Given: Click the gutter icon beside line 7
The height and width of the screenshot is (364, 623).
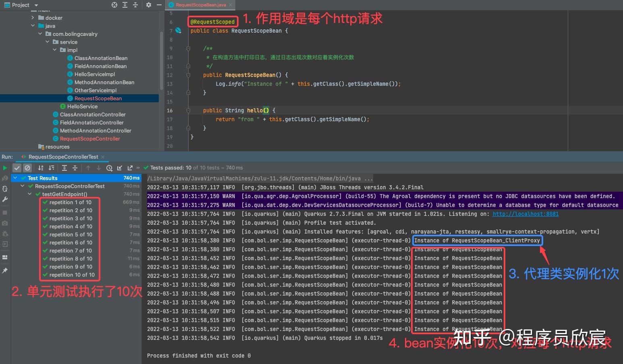Looking at the screenshot, I should pos(178,31).
